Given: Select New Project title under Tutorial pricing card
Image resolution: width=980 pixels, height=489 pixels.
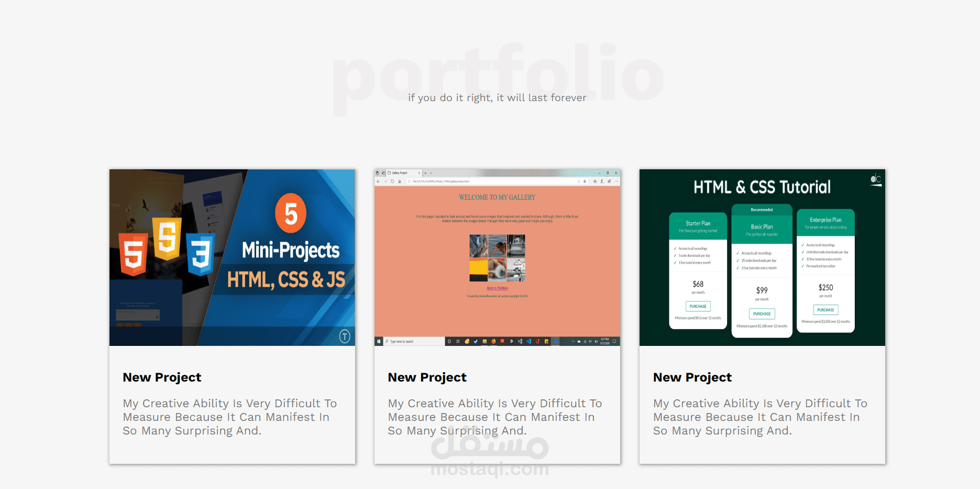Looking at the screenshot, I should (692, 377).
